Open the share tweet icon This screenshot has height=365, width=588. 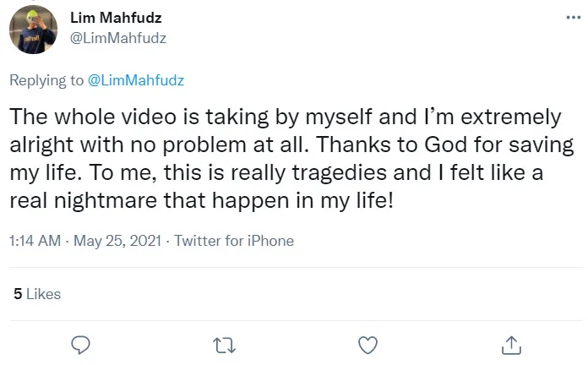(x=509, y=345)
